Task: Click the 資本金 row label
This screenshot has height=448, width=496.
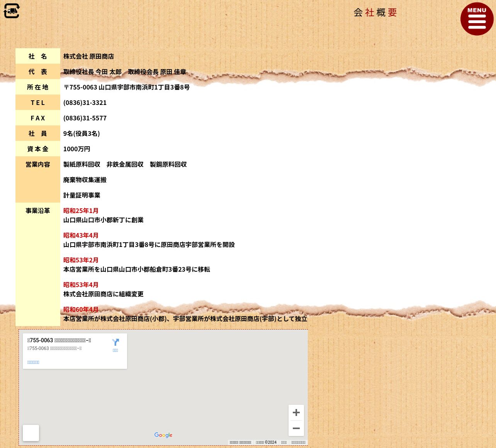Action: [x=38, y=149]
